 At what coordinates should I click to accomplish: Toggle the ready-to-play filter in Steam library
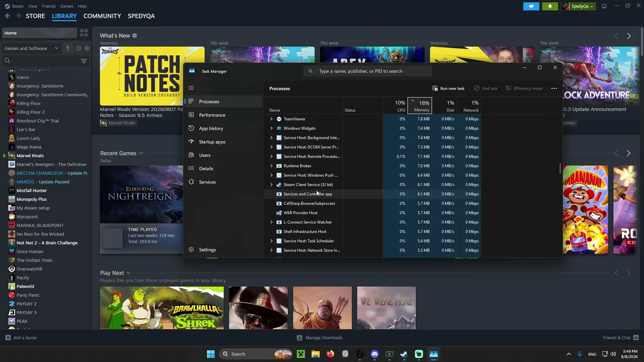pyautogui.click(x=87, y=48)
